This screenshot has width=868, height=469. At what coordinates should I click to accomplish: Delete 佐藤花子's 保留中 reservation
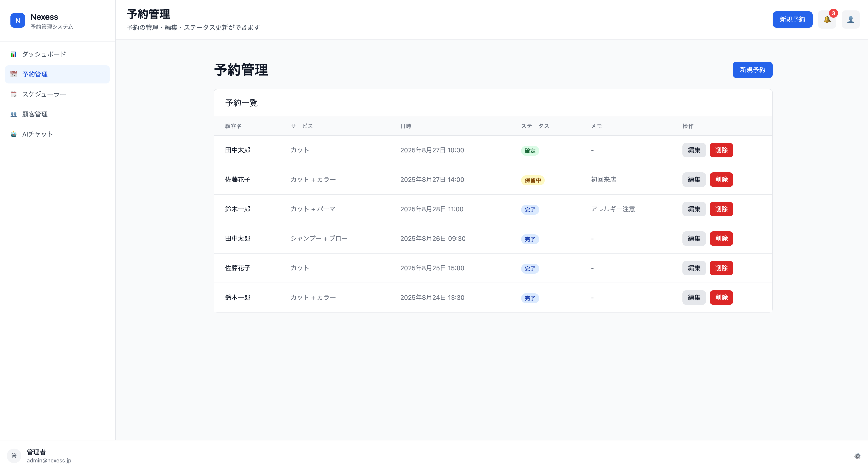click(721, 180)
